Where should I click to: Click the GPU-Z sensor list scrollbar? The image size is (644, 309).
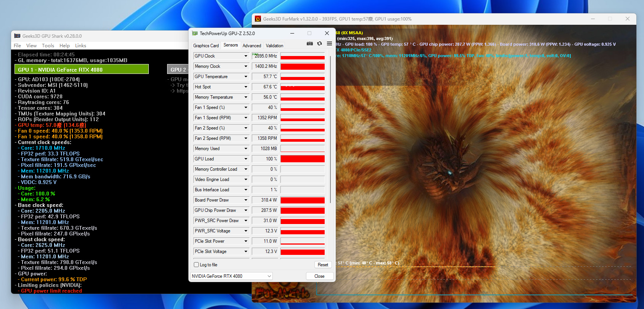coord(330,130)
